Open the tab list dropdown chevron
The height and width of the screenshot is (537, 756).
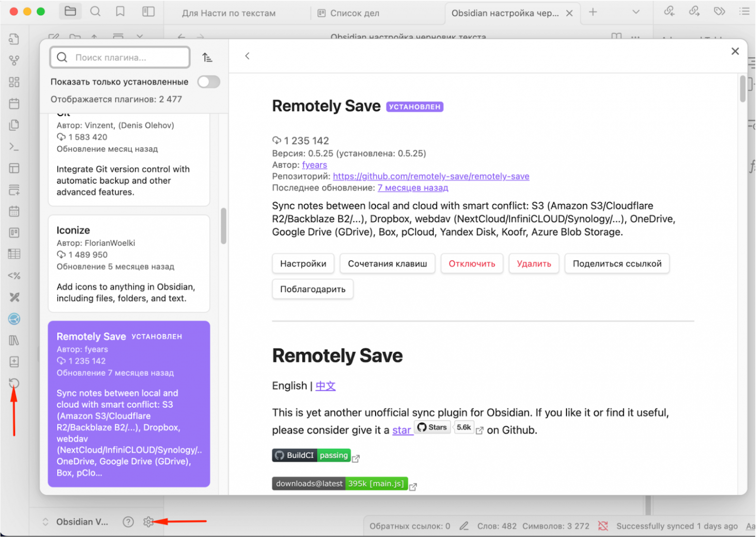click(636, 12)
